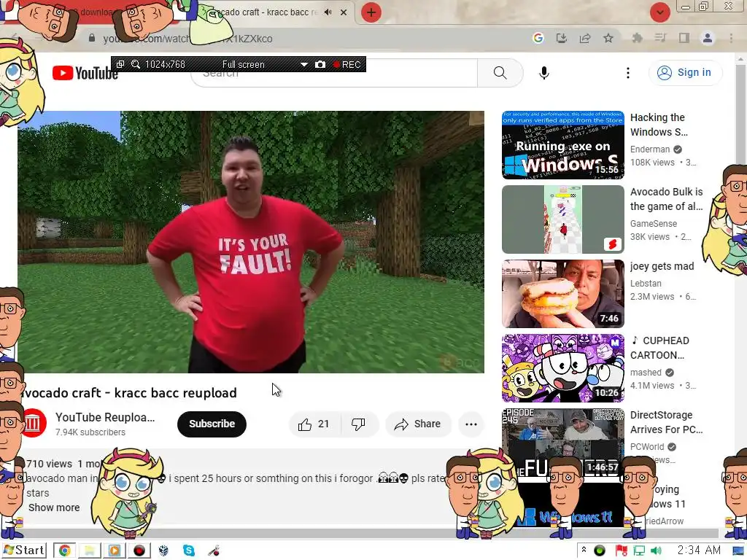Open the YouTube Reuploa... channel name link
This screenshot has height=560, width=747.
tap(105, 417)
